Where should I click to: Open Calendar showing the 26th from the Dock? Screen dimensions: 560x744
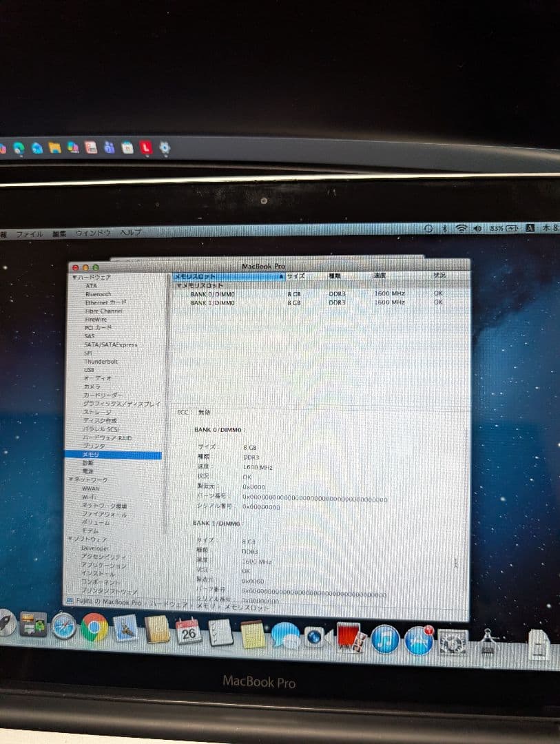[187, 630]
